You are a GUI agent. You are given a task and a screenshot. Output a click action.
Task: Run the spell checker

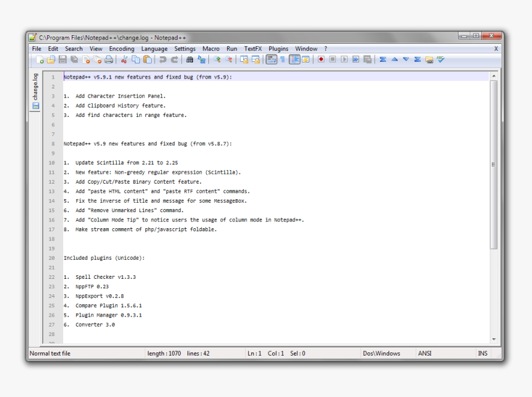[439, 59]
